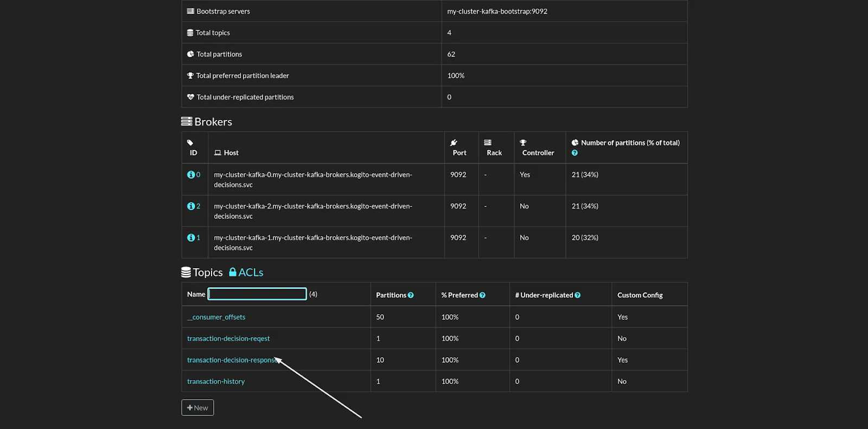
Task: Click the Custom Config column header
Action: click(640, 295)
